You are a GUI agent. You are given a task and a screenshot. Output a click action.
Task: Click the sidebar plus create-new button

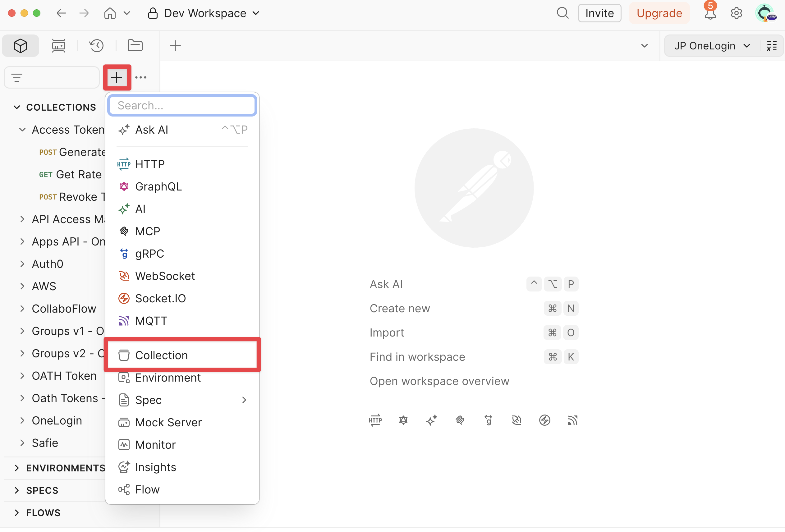(x=117, y=77)
